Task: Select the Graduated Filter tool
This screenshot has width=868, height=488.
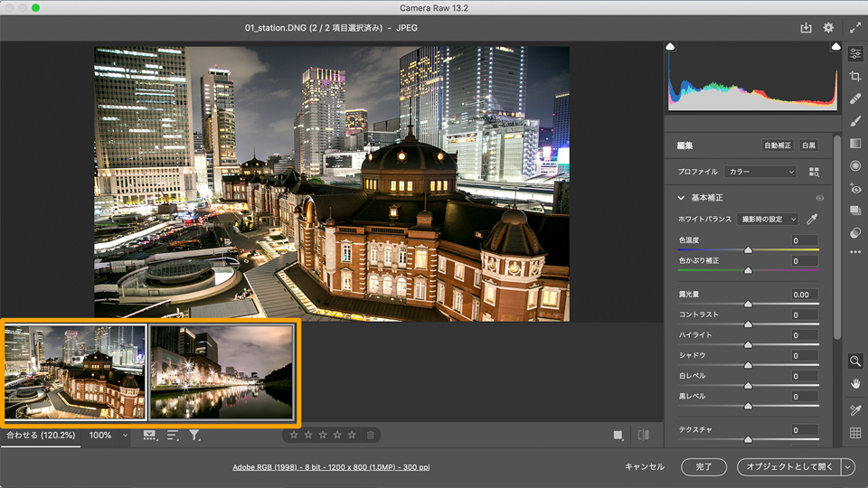Action: pyautogui.click(x=855, y=144)
